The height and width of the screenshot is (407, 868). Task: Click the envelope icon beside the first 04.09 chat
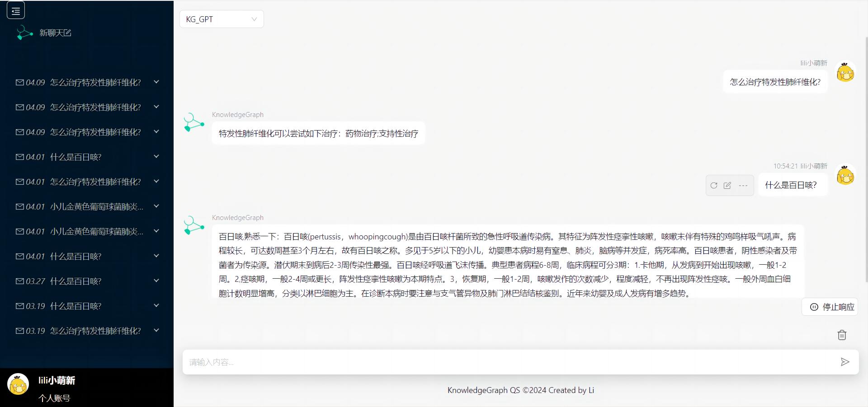point(19,82)
